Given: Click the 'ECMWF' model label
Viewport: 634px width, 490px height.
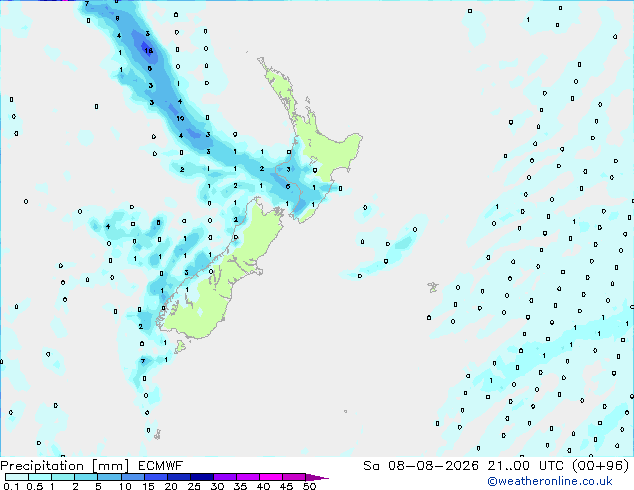Looking at the screenshot, I should click(x=161, y=466).
